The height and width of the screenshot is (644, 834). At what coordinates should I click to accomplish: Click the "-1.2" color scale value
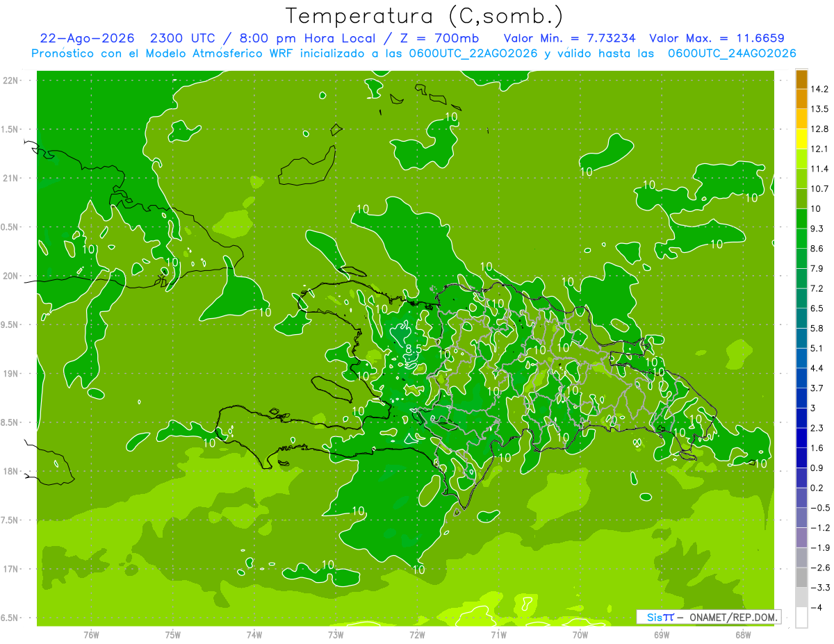tap(819, 527)
